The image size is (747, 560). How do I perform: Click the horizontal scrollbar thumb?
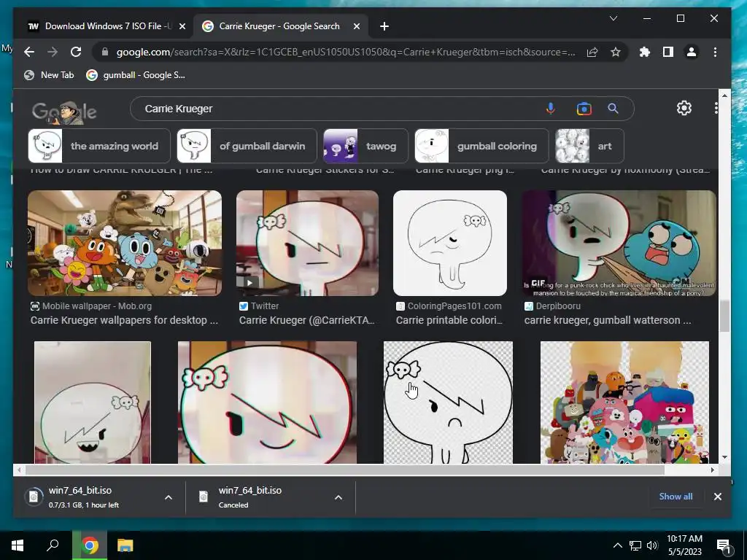pyautogui.click(x=345, y=470)
